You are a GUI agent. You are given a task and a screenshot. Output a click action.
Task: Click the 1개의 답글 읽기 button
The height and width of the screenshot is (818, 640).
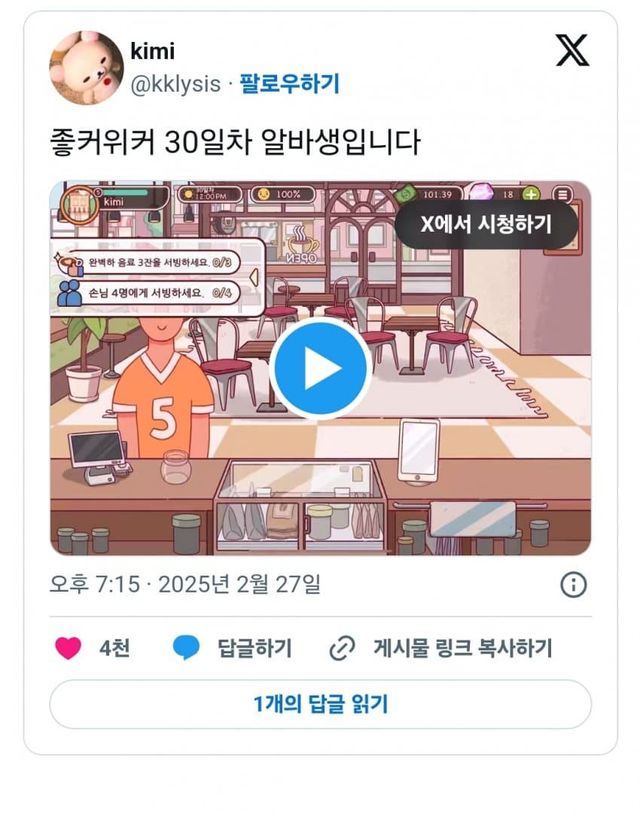pos(320,704)
